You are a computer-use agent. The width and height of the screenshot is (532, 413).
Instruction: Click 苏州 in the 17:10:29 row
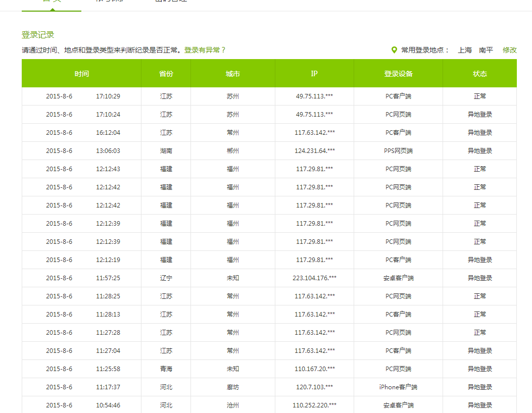(233, 96)
